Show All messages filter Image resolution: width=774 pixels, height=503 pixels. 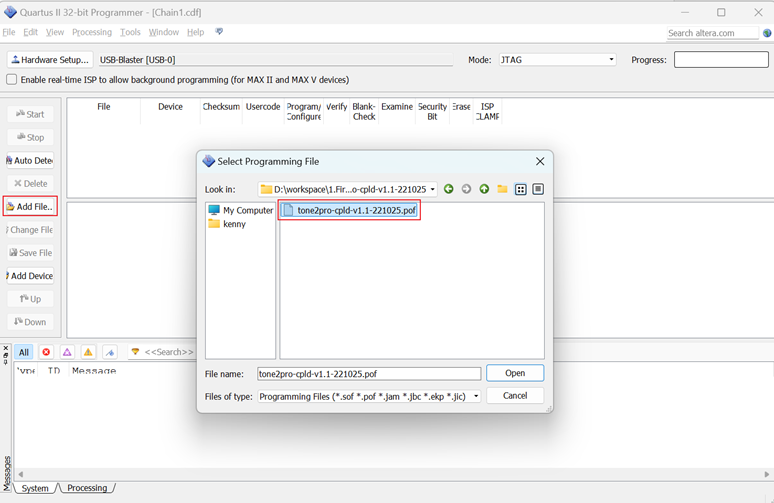pyautogui.click(x=24, y=352)
